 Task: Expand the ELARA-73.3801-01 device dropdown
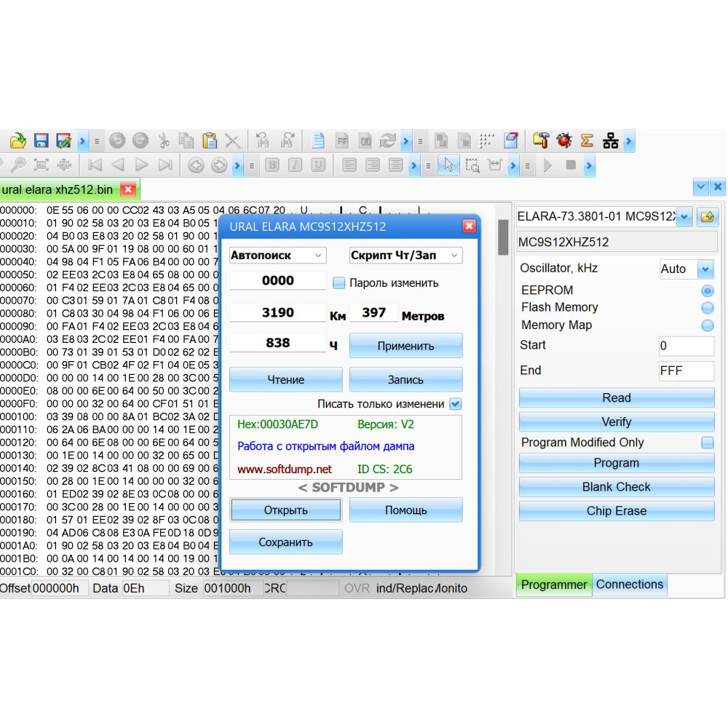[x=684, y=217]
